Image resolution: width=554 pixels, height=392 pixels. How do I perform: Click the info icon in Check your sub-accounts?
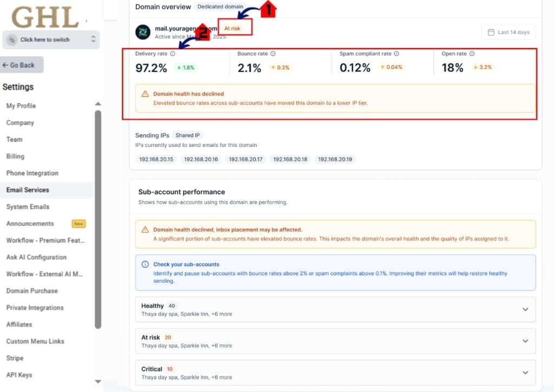coord(145,264)
